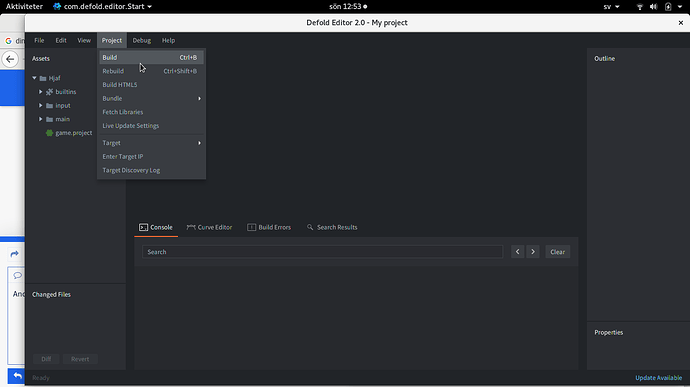
Task: Select game.project in the Assets tree
Action: (x=74, y=133)
